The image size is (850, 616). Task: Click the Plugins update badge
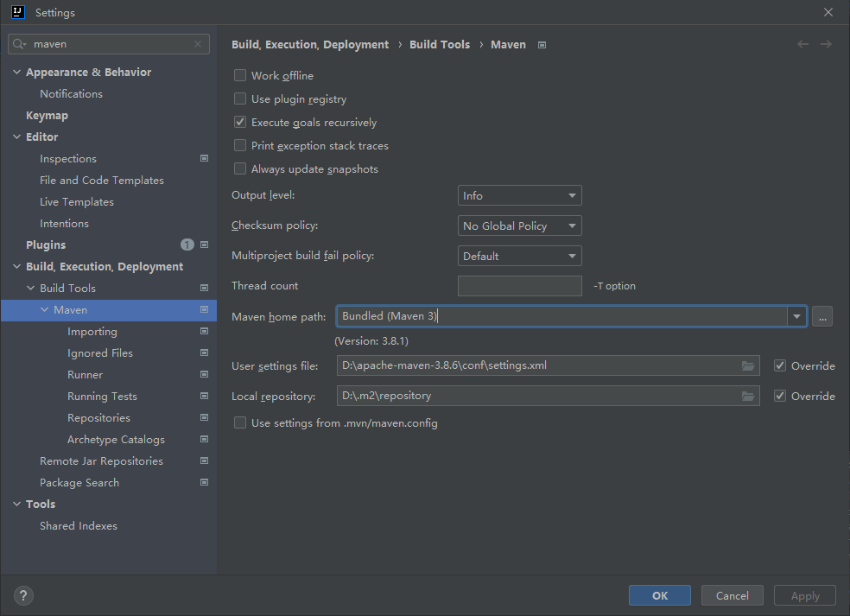187,244
